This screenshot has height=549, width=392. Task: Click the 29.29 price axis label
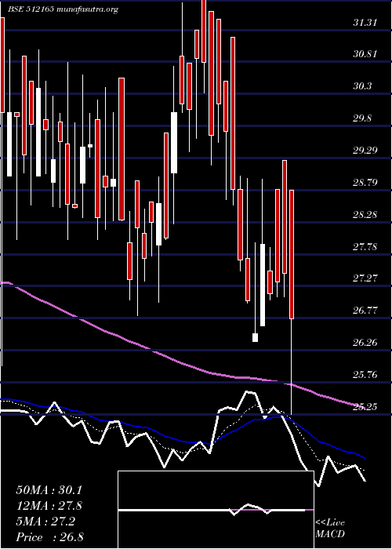365,151
